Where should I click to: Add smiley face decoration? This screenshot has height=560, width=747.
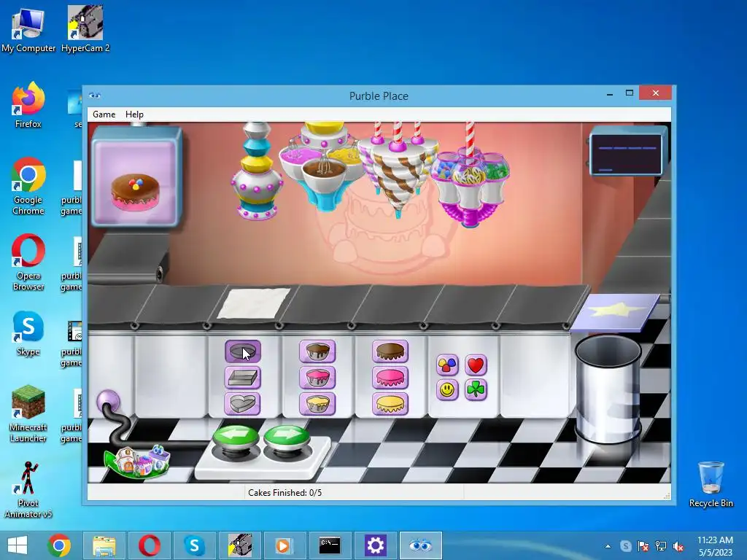pos(447,390)
